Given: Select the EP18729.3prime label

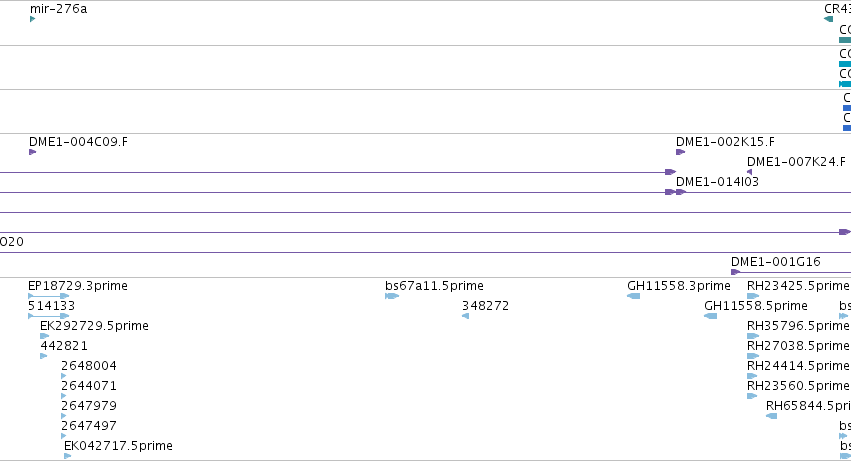Looking at the screenshot, I should pyautogui.click(x=78, y=286).
